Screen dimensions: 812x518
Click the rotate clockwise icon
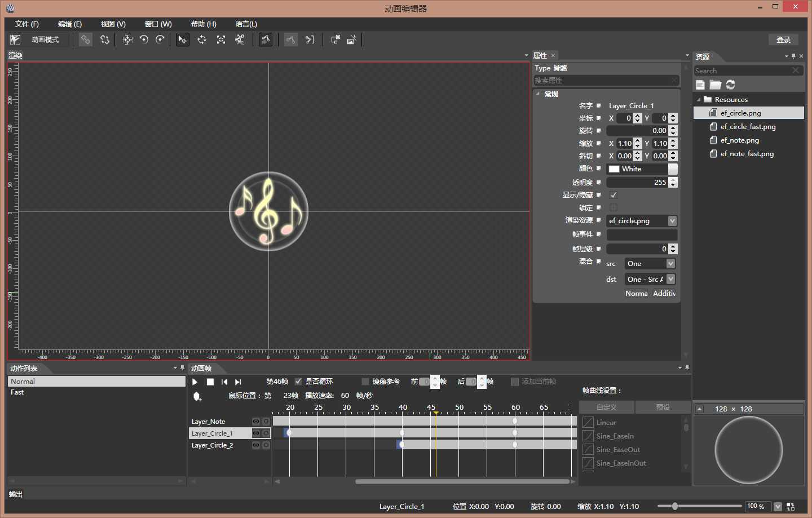(x=160, y=39)
